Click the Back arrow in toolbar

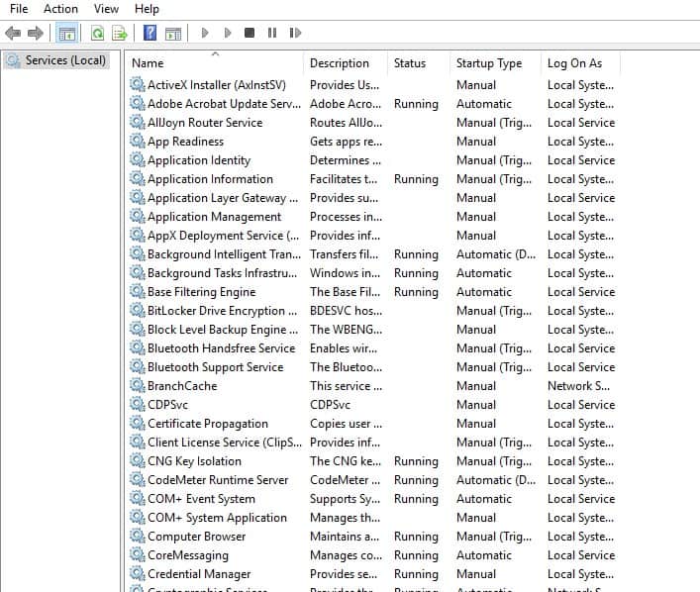click(13, 33)
